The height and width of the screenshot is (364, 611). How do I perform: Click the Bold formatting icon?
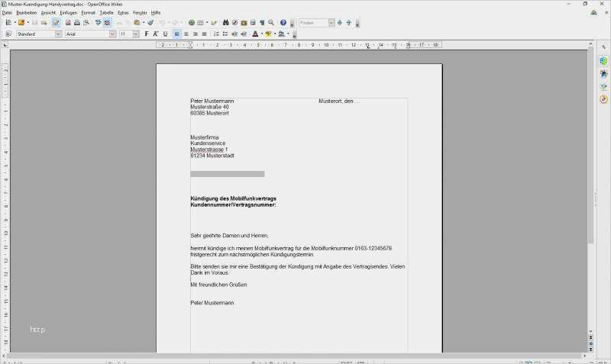coord(147,34)
